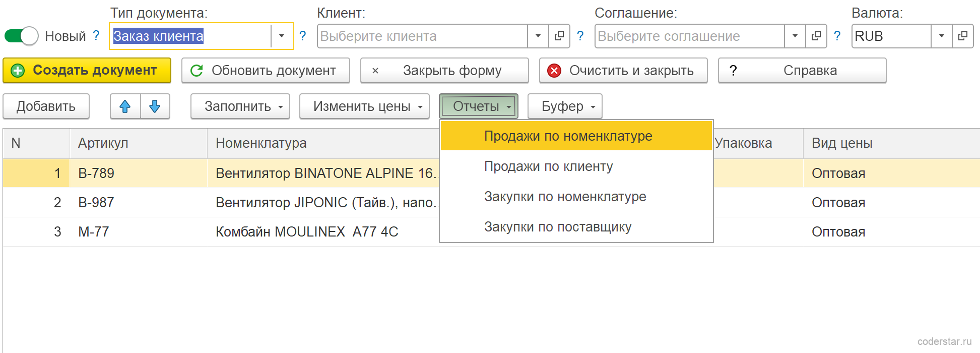Toggle the Новый switch
This screenshot has height=353, width=980.
coord(21,36)
